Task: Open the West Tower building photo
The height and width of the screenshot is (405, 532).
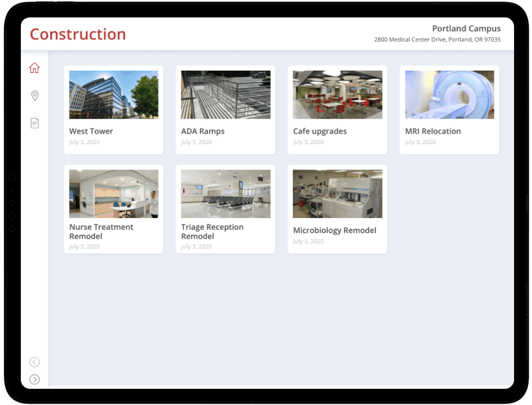Action: (113, 95)
